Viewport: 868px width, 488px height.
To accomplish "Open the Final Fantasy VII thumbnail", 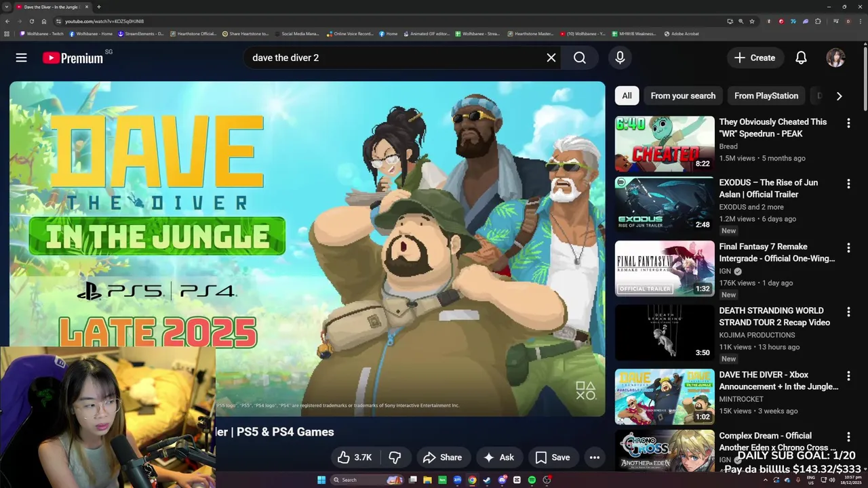I will tap(665, 268).
